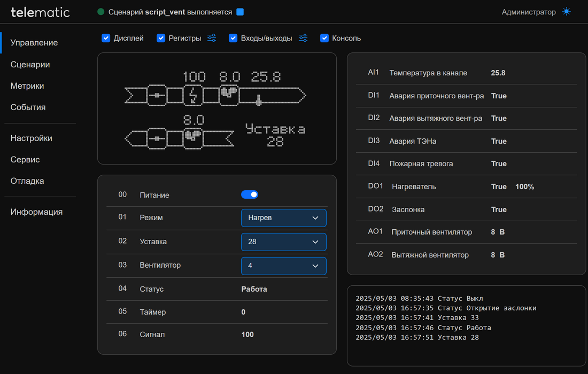Go to Сценарии in the sidebar
The height and width of the screenshot is (374, 588).
pos(30,65)
